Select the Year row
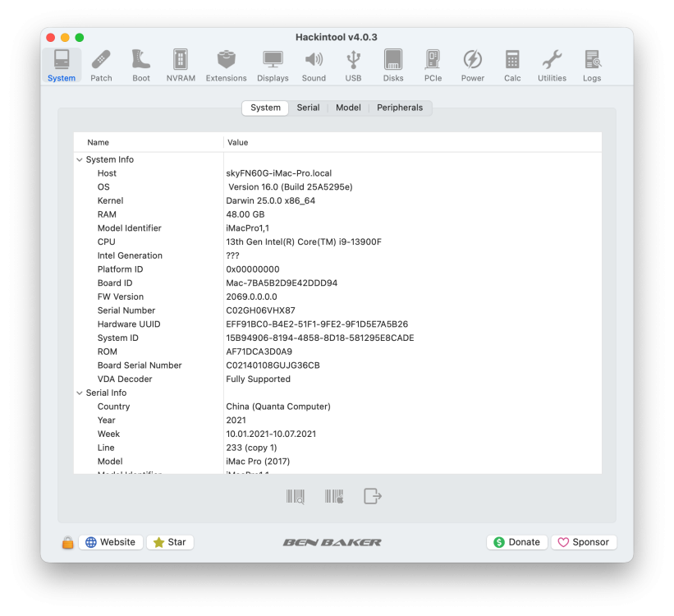Screen dimensions: 674x616 [x=338, y=421]
